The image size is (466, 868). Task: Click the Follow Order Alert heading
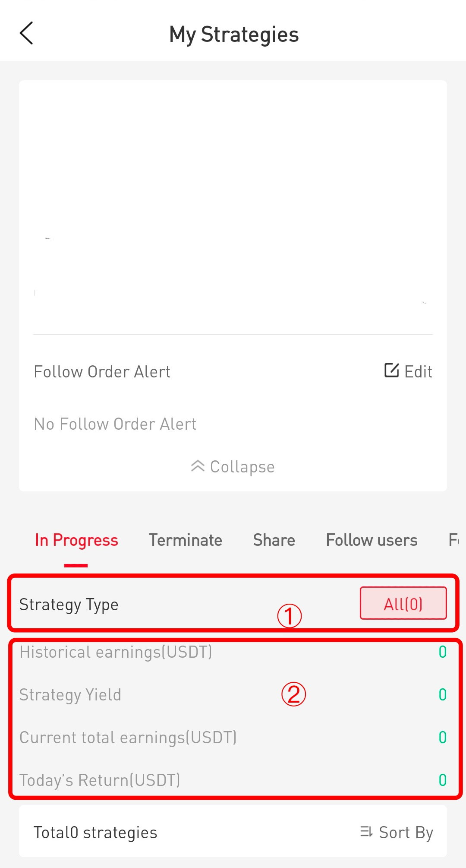[102, 372]
